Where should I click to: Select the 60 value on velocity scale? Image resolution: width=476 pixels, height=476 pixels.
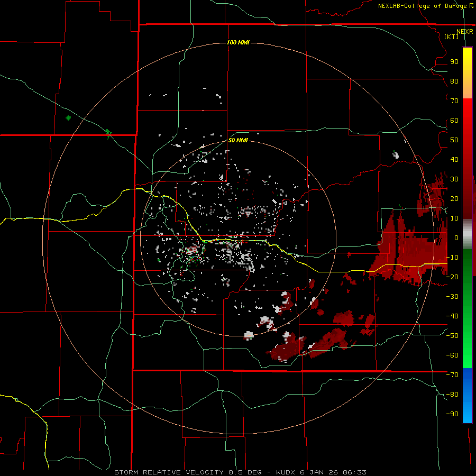(454, 120)
